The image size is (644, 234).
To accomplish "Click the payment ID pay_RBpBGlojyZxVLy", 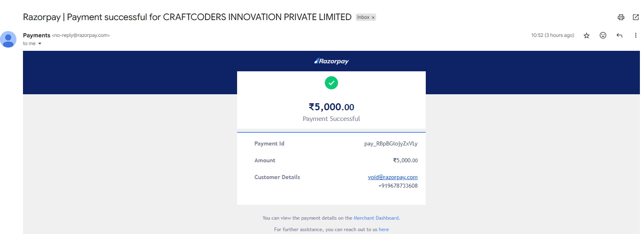I will 391,143.
